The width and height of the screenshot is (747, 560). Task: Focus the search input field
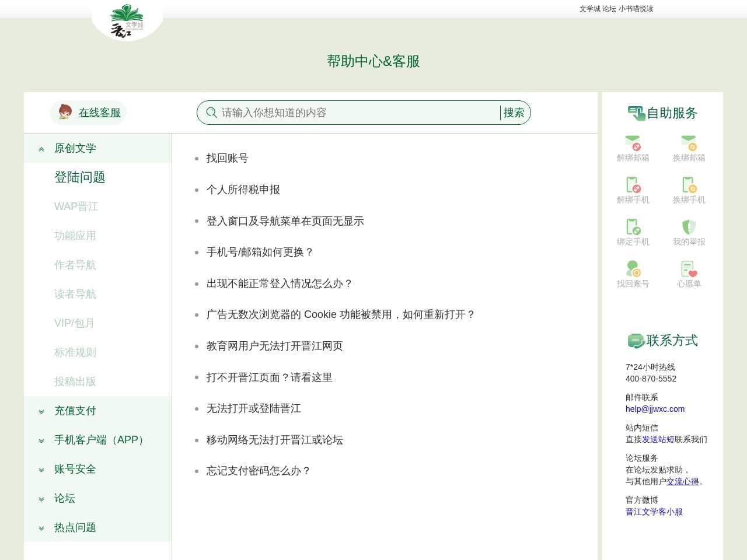click(x=359, y=113)
